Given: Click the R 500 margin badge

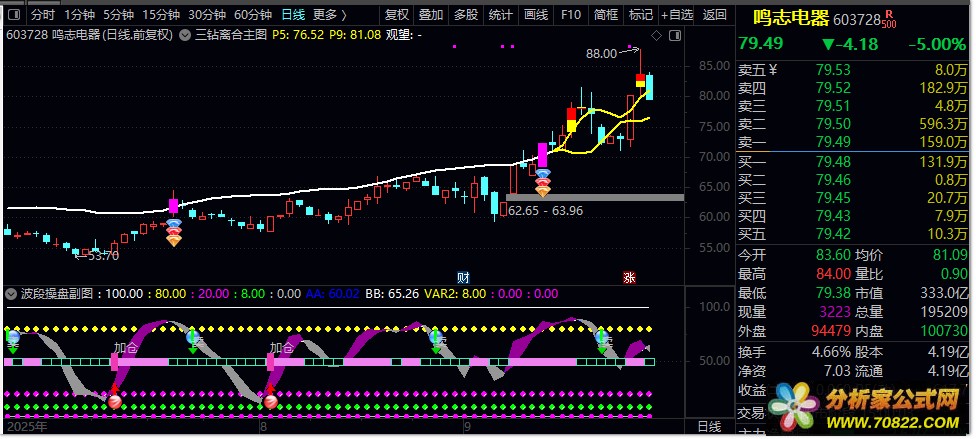Looking at the screenshot, I should (x=888, y=19).
